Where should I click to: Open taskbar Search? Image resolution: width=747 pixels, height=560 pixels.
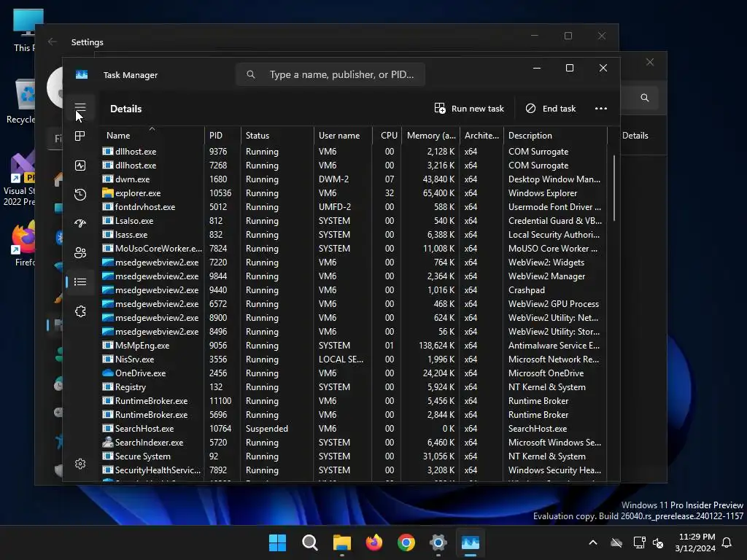[x=309, y=542]
